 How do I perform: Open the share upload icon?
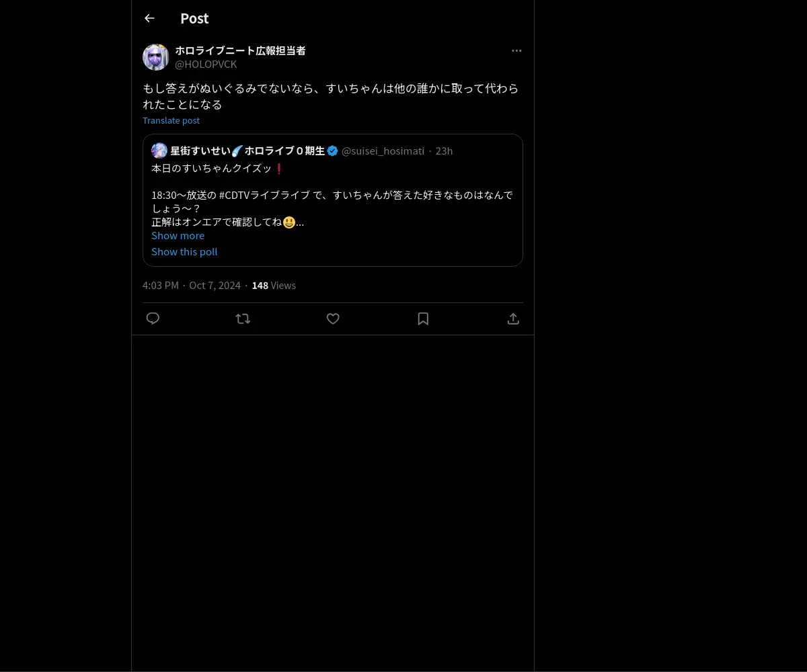513,319
